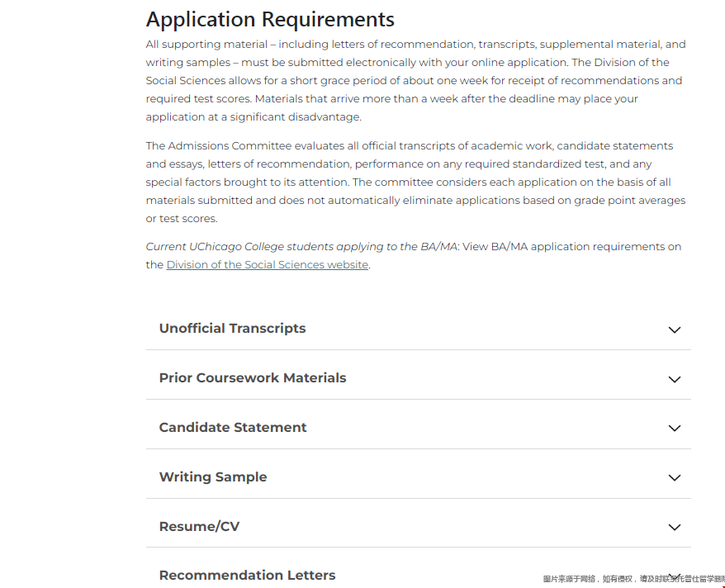This screenshot has height=588, width=725.
Task: Expand the Unofficial Transcripts section title
Action: tap(232, 329)
